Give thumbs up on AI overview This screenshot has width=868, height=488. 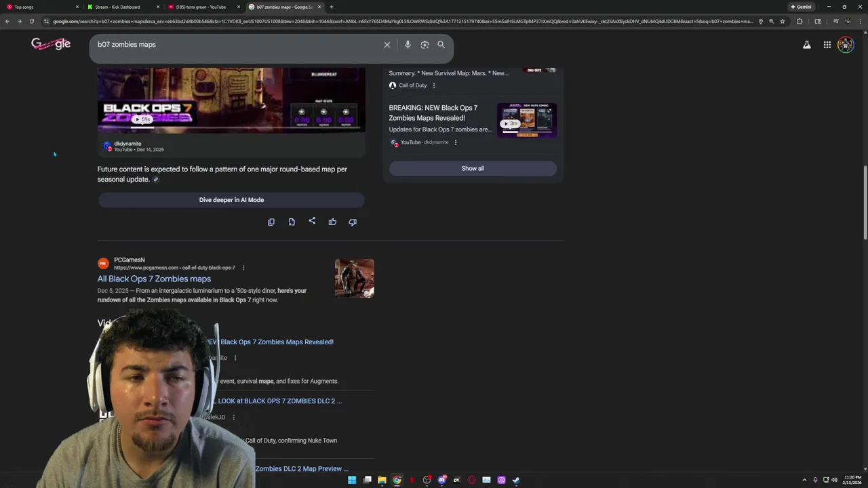[x=332, y=222]
